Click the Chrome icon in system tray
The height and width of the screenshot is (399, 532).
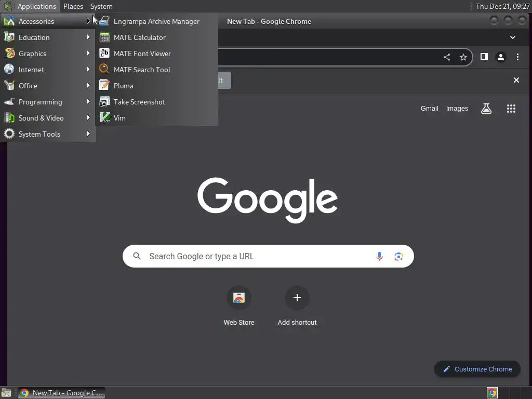tap(492, 393)
